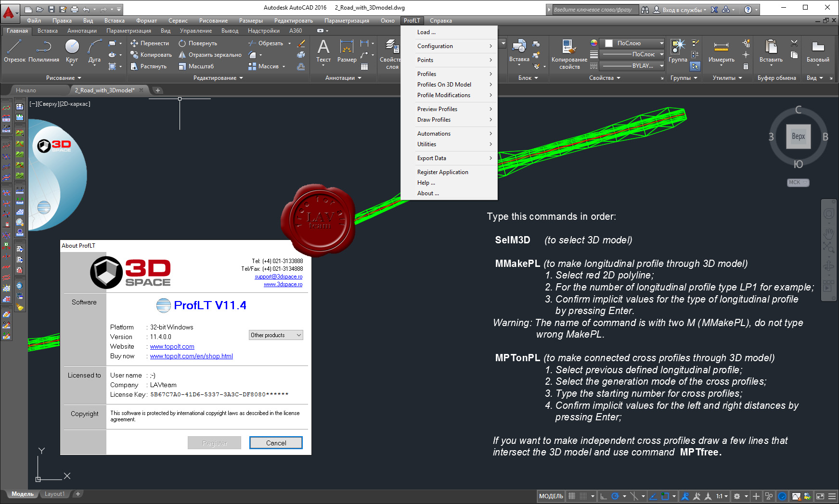The image size is (839, 504).
Task: Click the Перенести (move) tool
Action: pos(150,43)
